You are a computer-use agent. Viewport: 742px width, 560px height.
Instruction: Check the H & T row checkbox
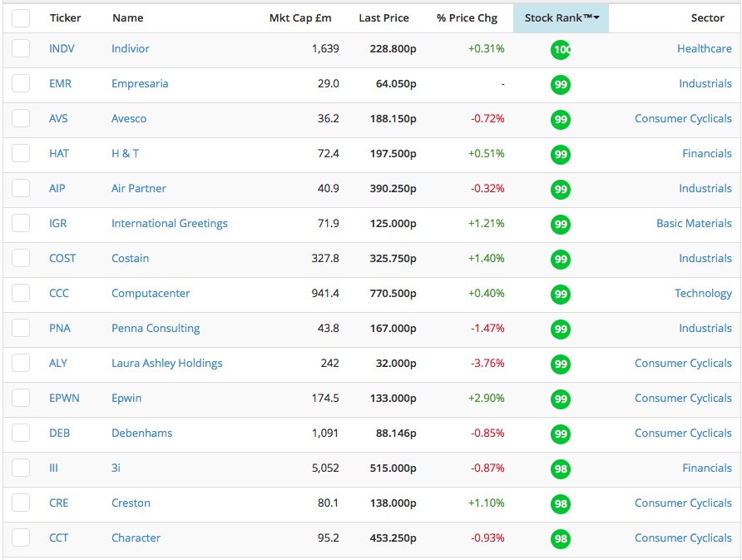point(21,153)
